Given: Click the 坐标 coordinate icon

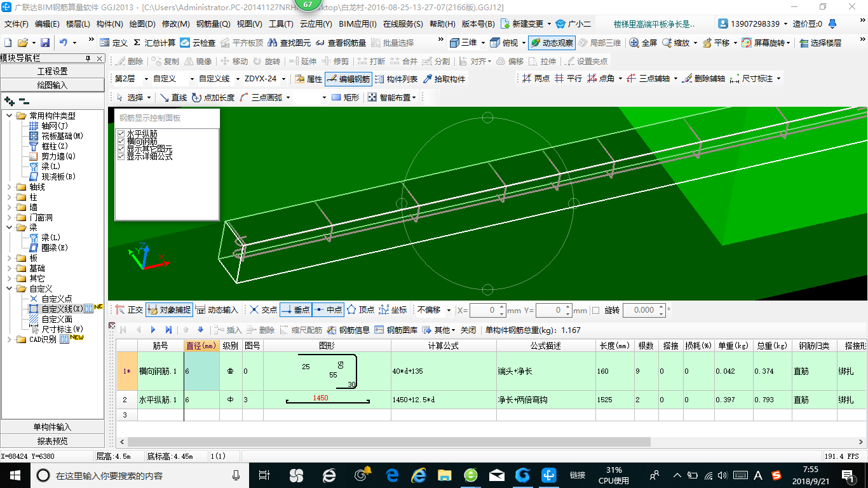Looking at the screenshot, I should pyautogui.click(x=384, y=310).
